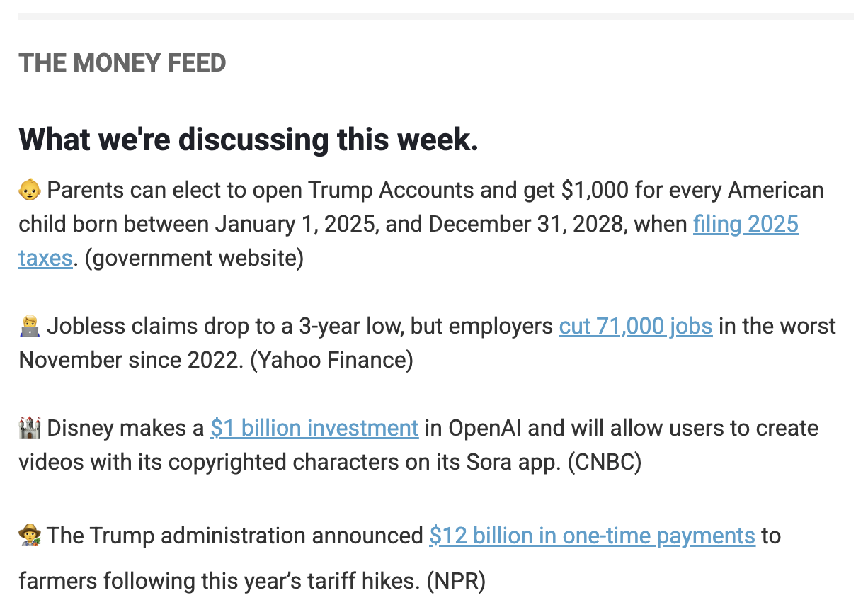Click the "Trump Accounts" text
The image size is (868, 605).
tap(391, 190)
